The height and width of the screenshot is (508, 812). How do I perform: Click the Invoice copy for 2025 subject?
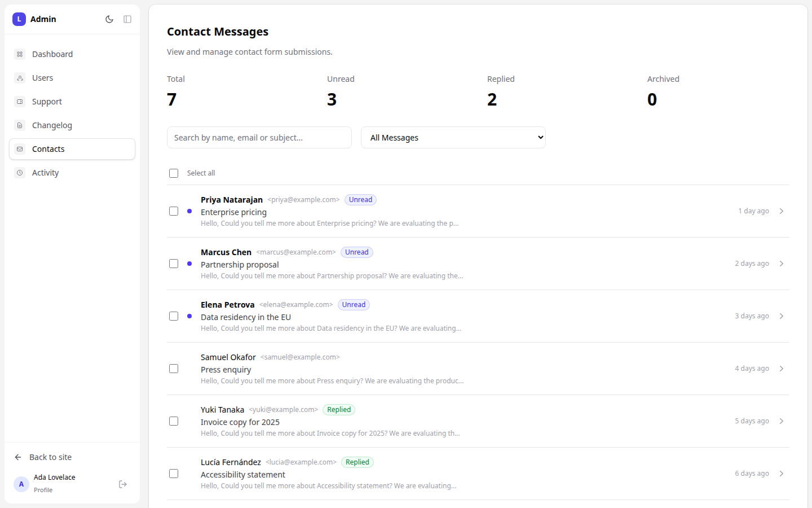(240, 422)
